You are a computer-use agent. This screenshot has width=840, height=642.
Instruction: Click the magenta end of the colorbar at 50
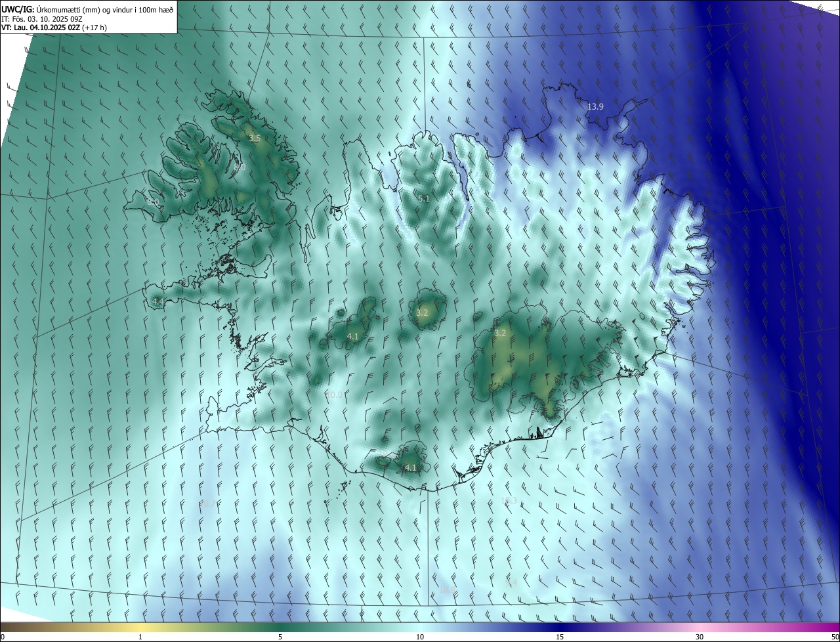(833, 627)
